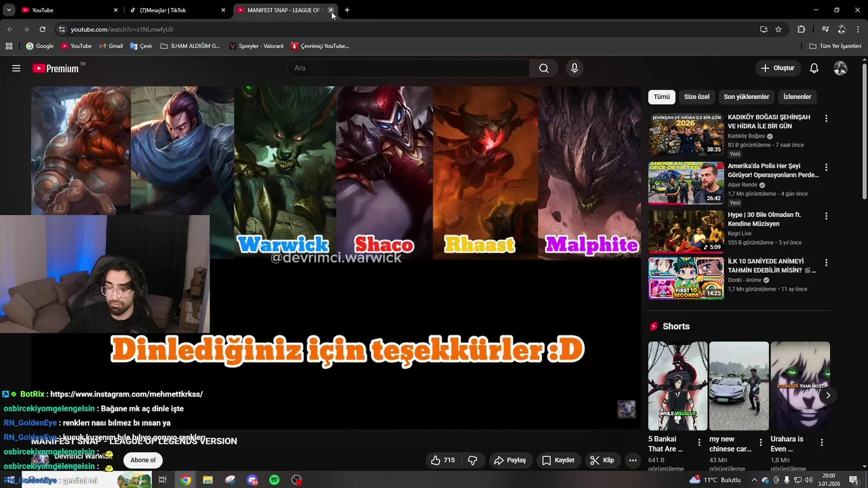868x488 pixels.
Task: Open Chrome media controls icon
Action: (x=825, y=29)
